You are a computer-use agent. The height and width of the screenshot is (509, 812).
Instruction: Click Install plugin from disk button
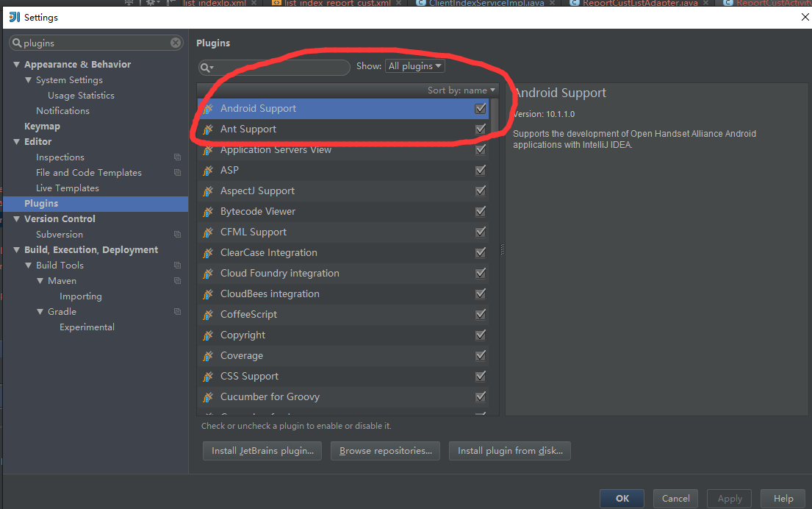(510, 451)
